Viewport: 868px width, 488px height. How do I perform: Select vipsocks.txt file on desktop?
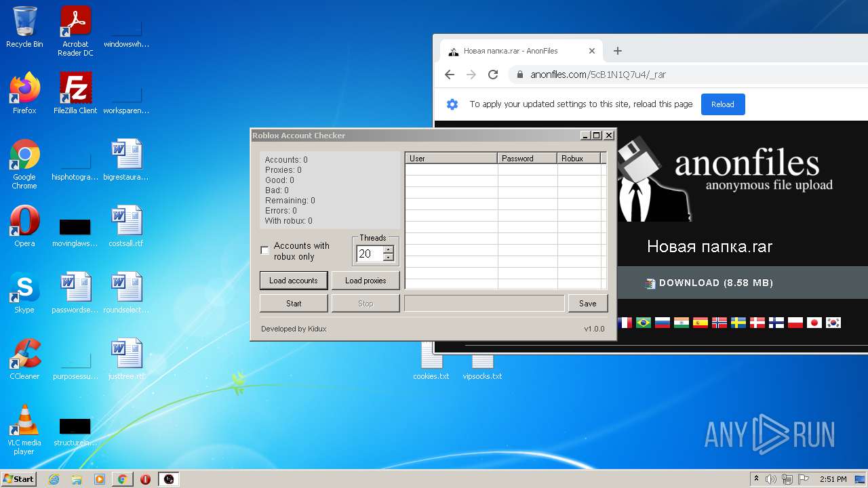482,366
